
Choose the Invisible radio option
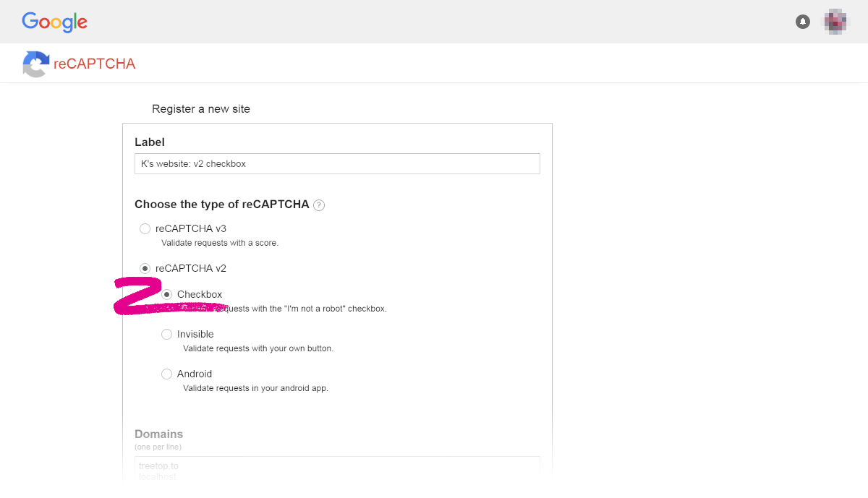(166, 334)
